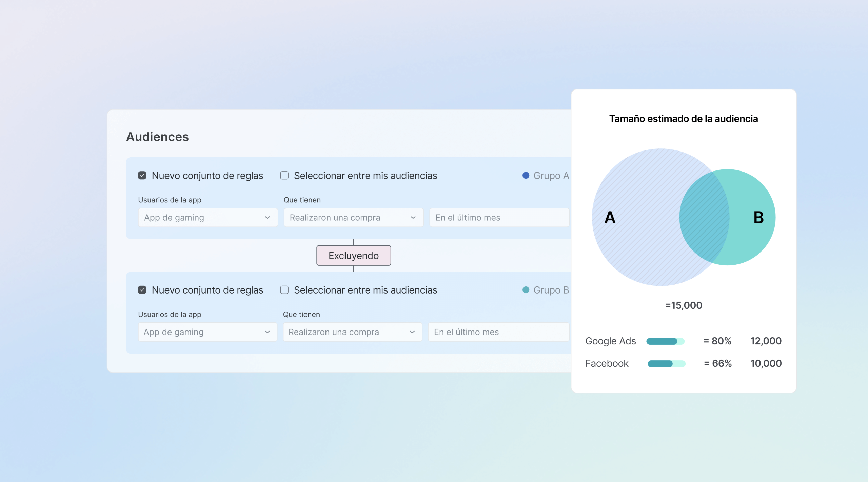Image resolution: width=868 pixels, height=482 pixels.
Task: Click the Google Ads label
Action: [x=610, y=341]
